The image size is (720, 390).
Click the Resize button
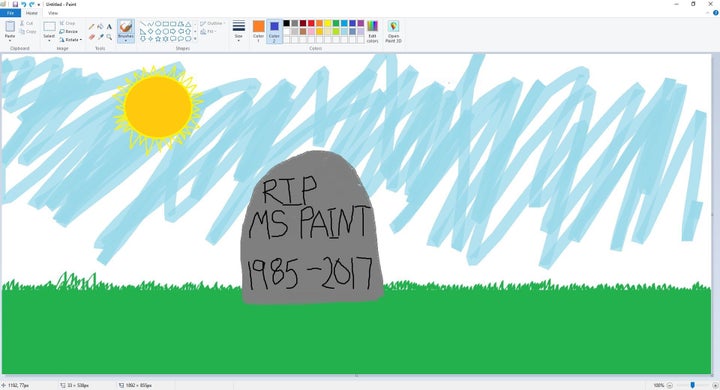click(x=68, y=31)
